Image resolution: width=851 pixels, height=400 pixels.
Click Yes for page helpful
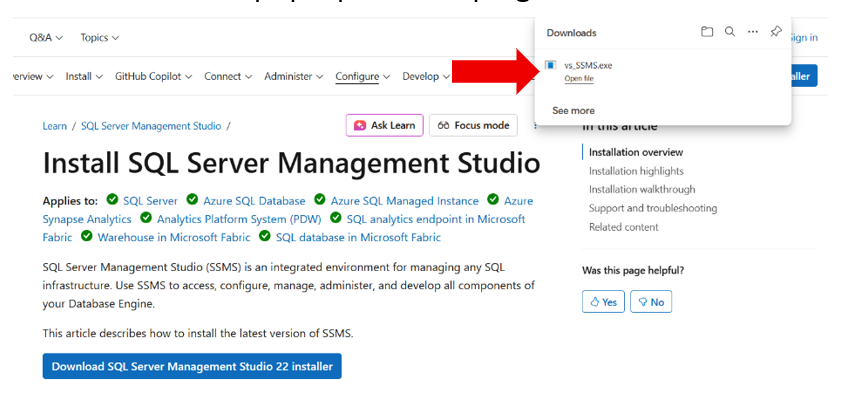click(x=603, y=302)
